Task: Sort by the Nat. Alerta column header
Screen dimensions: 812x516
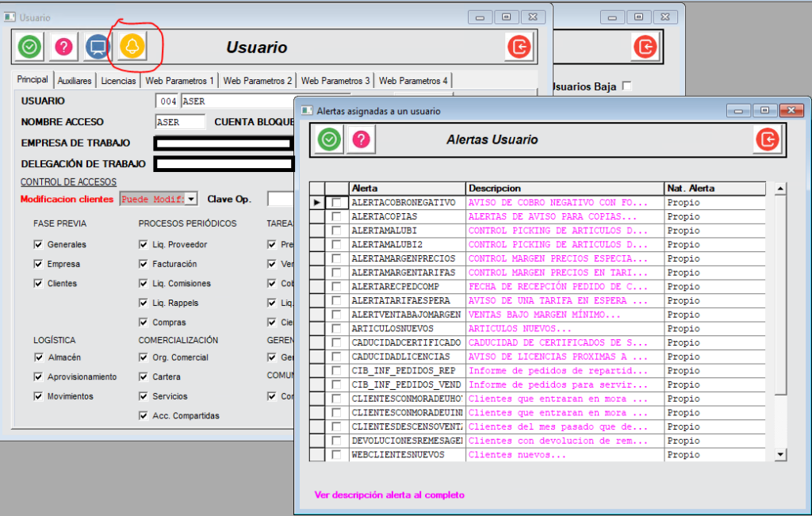Action: 714,189
